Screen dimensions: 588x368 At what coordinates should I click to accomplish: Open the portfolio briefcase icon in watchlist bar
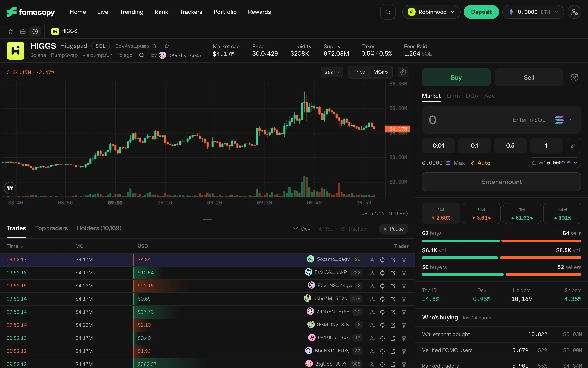23,31
